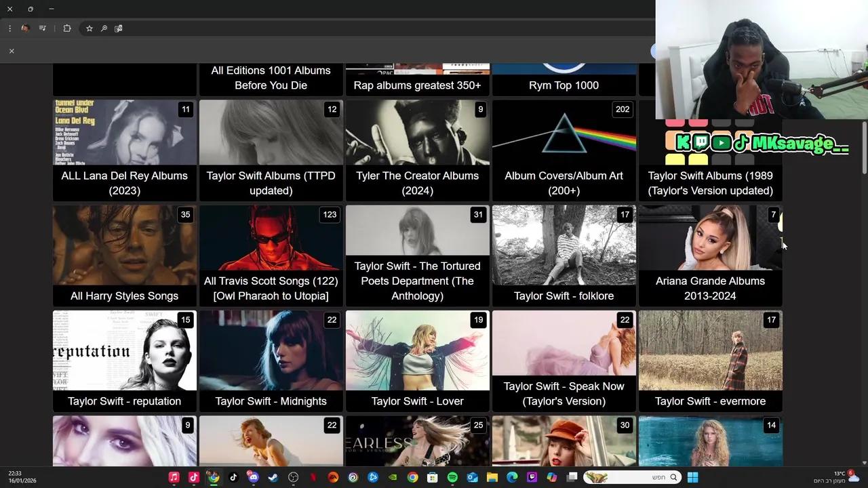Screen dimensions: 868x488
Task: Open 'Rap albums greatest 350+' link
Action: pos(417,85)
